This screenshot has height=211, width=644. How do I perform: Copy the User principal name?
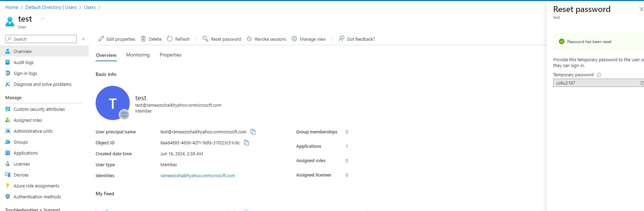[x=253, y=132]
